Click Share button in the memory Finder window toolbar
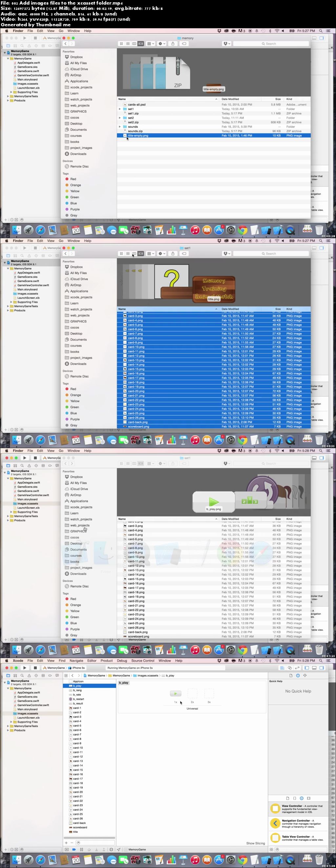Screen dimensions: 336x868 [173, 43]
